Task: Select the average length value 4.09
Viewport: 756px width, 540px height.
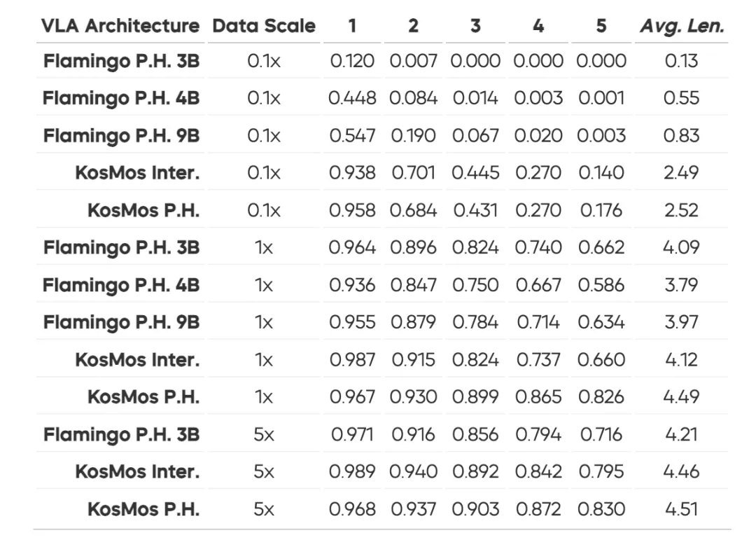Action: tap(681, 247)
